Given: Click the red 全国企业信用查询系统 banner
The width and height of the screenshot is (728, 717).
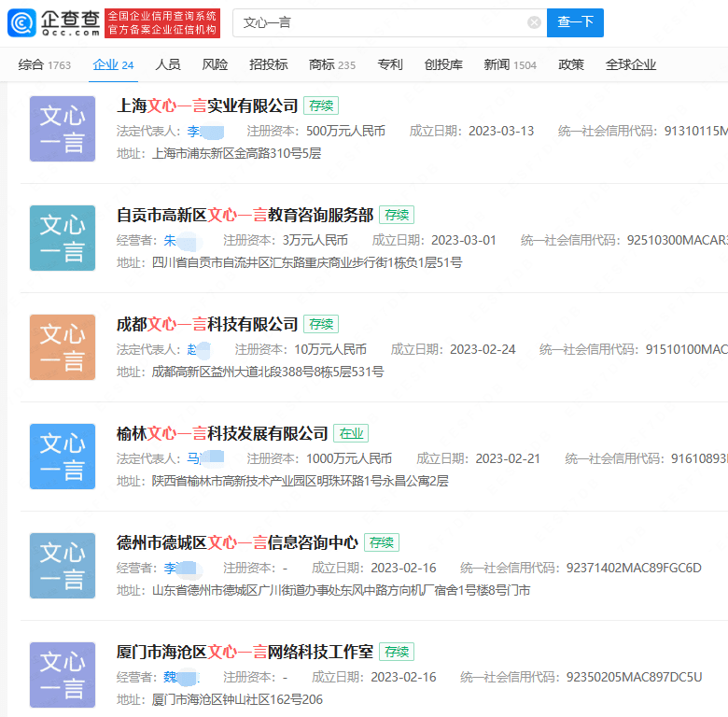Looking at the screenshot, I should click(x=162, y=22).
